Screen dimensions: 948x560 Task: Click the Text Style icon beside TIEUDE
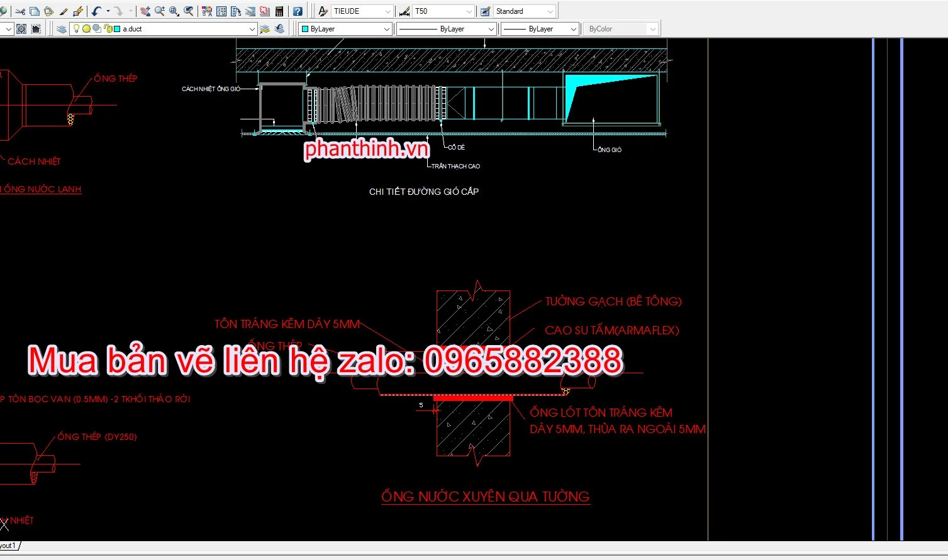tap(323, 11)
